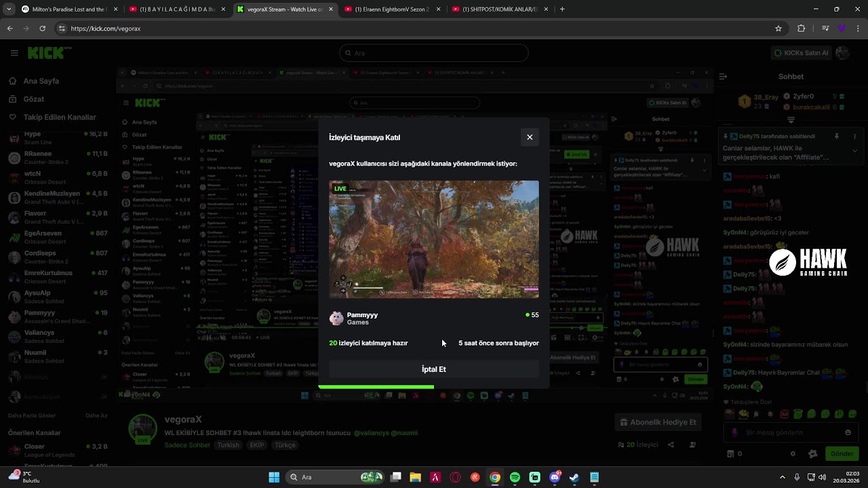The height and width of the screenshot is (488, 868).
Task: Open the Closer recommended channel
Action: click(x=58, y=451)
